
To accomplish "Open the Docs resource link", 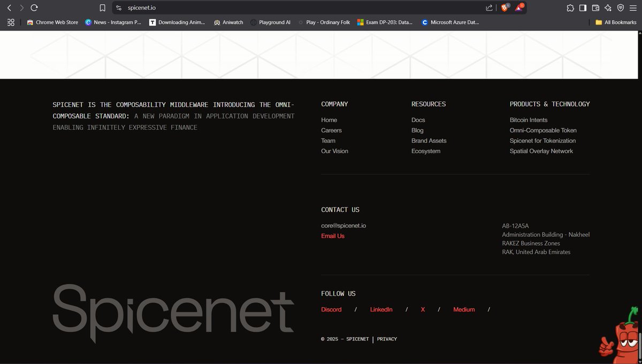I will (x=418, y=120).
